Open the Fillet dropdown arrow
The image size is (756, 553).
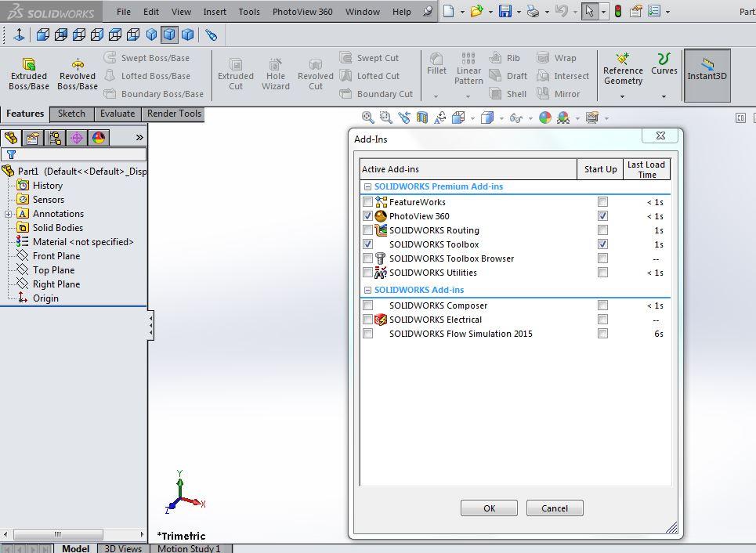[x=436, y=96]
